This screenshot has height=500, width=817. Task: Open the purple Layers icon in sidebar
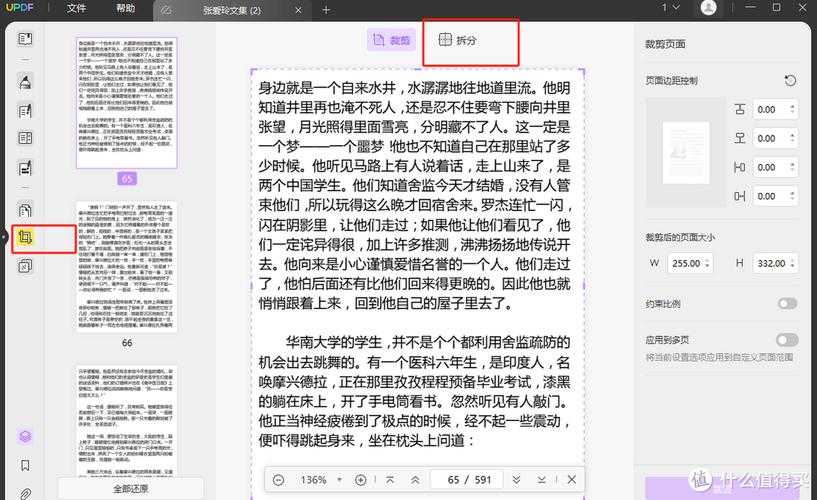pos(25,436)
